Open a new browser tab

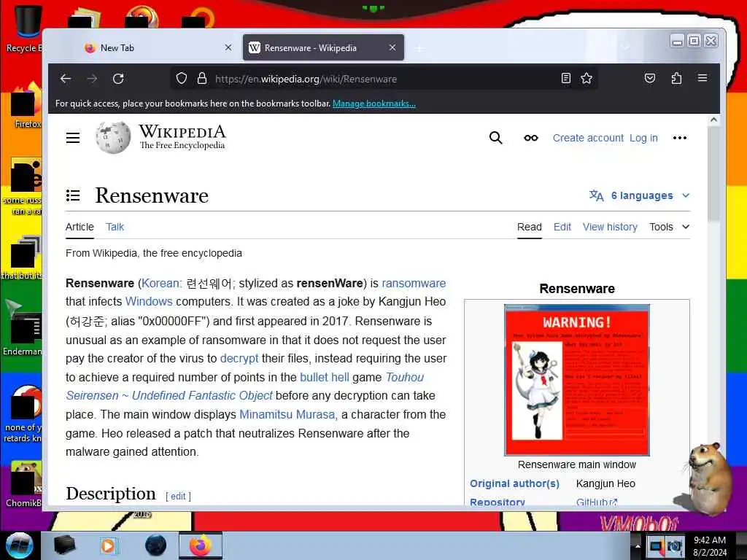[x=419, y=48]
